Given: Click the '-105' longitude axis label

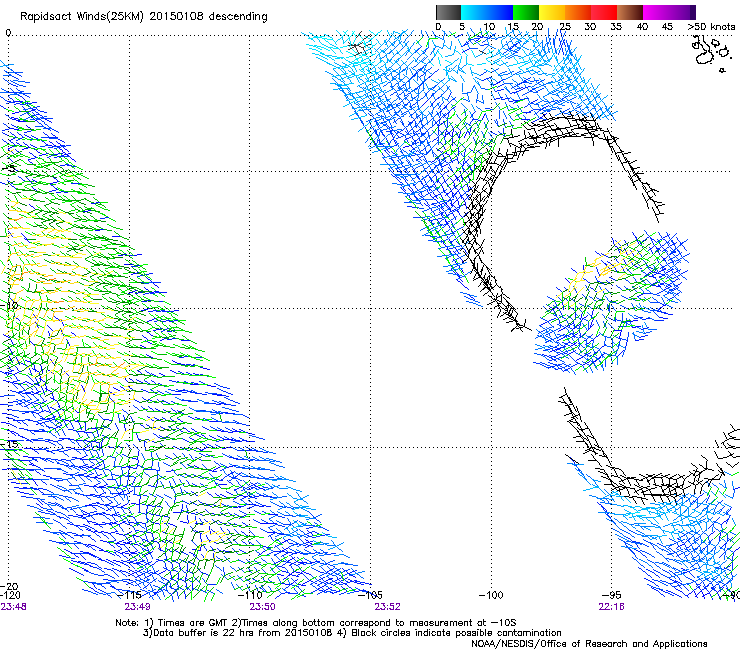Looking at the screenshot, I should pos(371,595).
